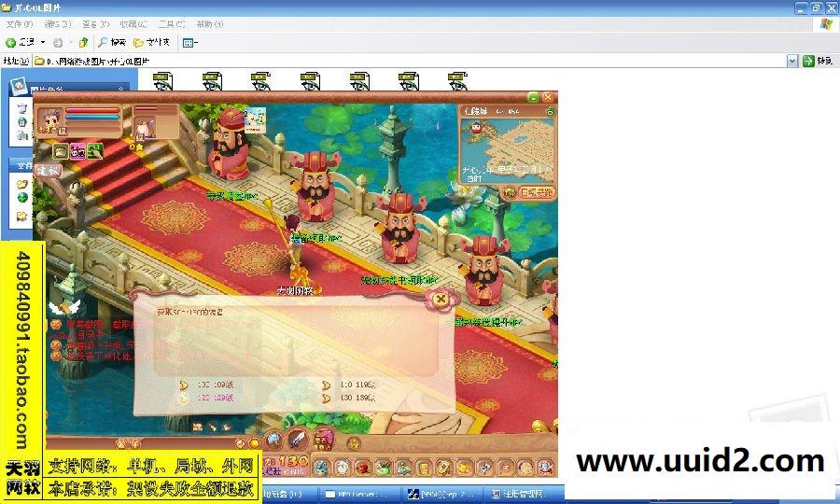This screenshot has width=840, height=504.
Task: Click the red apple icon in bottom game bar
Action: click(x=362, y=468)
